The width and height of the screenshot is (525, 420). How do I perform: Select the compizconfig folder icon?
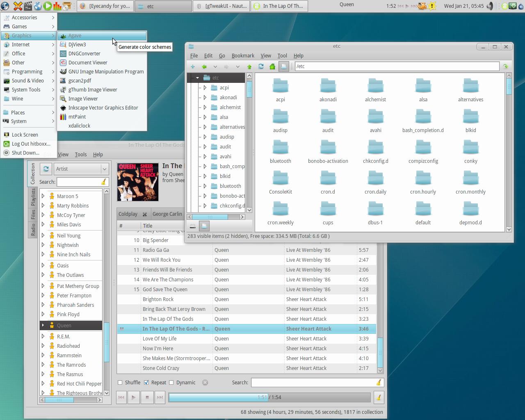point(423,151)
